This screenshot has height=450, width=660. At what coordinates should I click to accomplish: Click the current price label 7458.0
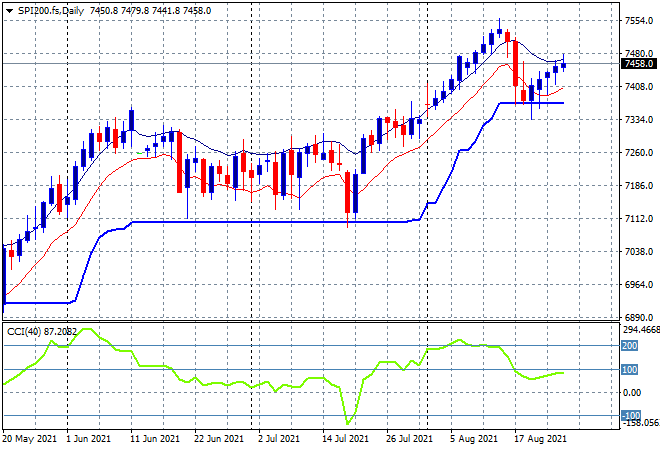pyautogui.click(x=638, y=64)
